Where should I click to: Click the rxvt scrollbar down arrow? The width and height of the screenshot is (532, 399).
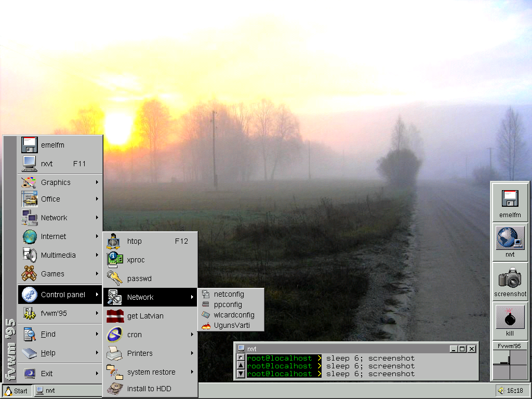click(241, 374)
